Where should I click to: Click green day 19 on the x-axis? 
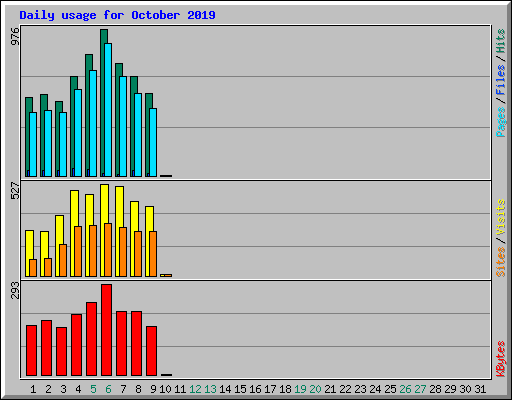tap(300, 389)
